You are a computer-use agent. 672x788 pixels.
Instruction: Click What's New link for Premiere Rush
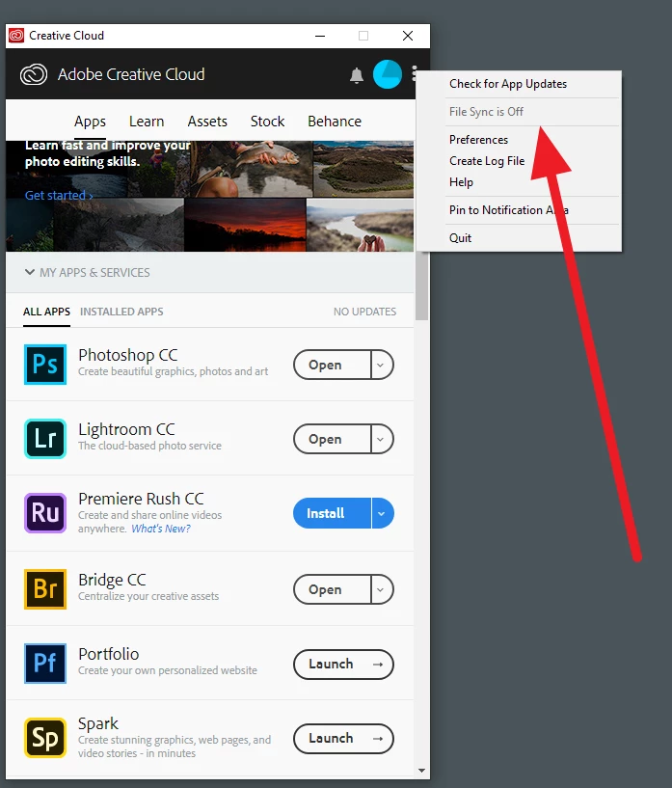161,529
